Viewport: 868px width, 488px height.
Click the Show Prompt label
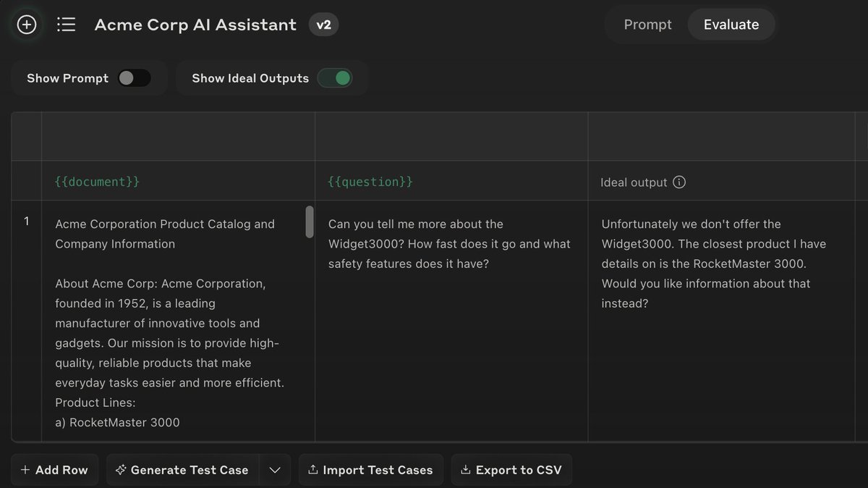[67, 78]
